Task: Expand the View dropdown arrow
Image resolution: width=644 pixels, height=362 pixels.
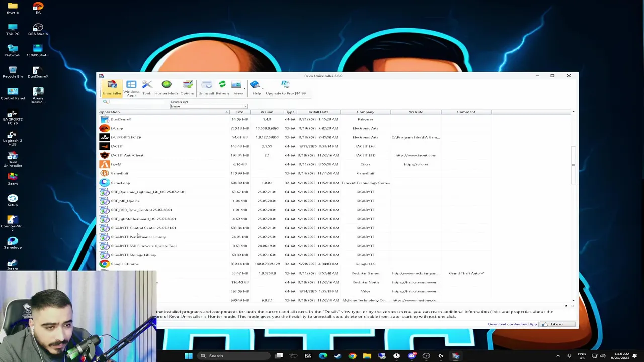Action: (244, 89)
